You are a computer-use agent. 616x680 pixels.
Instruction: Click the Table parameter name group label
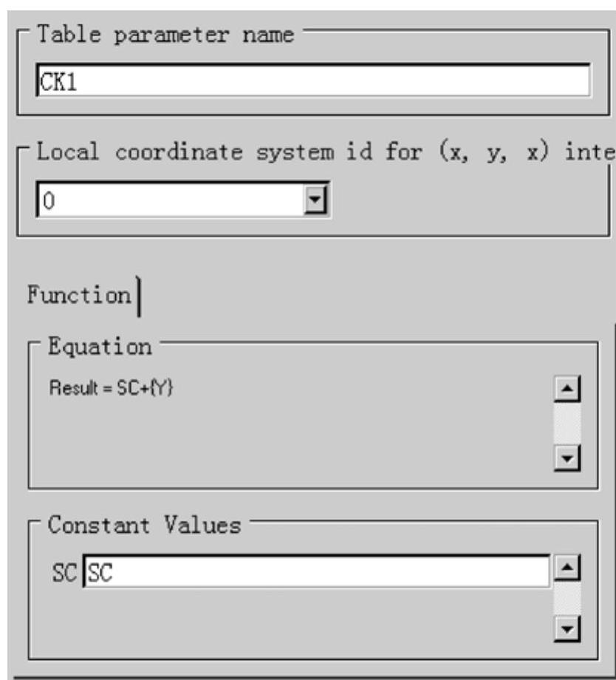tap(165, 34)
